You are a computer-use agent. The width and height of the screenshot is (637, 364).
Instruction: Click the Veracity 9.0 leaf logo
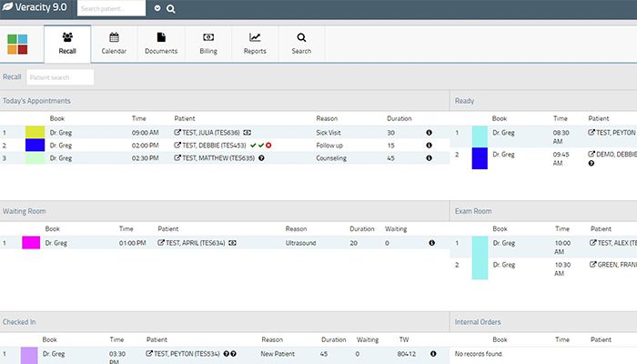click(7, 7)
